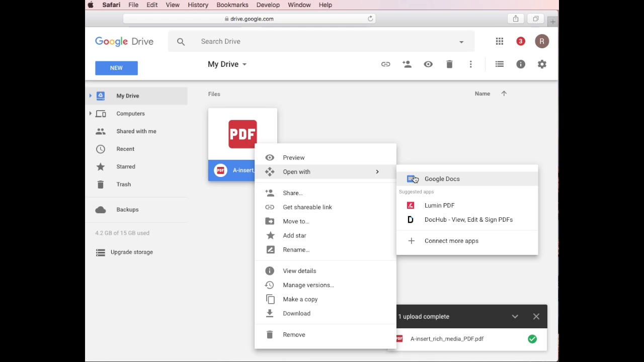644x362 pixels.
Task: Click the Google Docs icon in submenu
Action: [x=412, y=179]
